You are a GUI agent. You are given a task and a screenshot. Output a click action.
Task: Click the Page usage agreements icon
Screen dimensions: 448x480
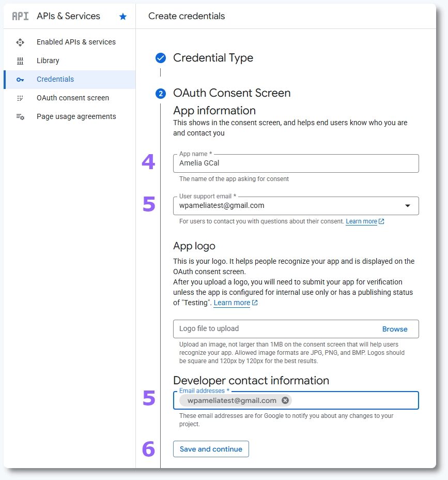(20, 116)
